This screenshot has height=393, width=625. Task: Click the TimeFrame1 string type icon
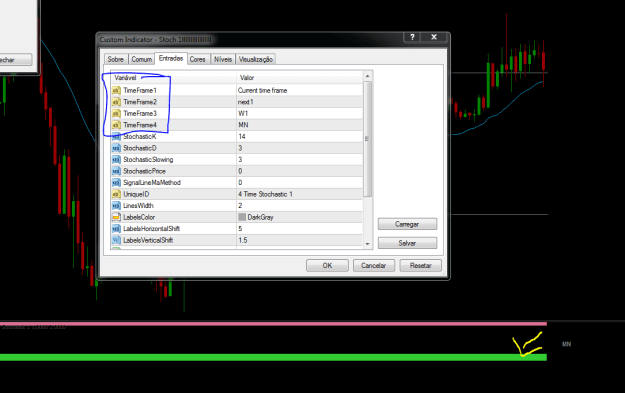point(116,90)
